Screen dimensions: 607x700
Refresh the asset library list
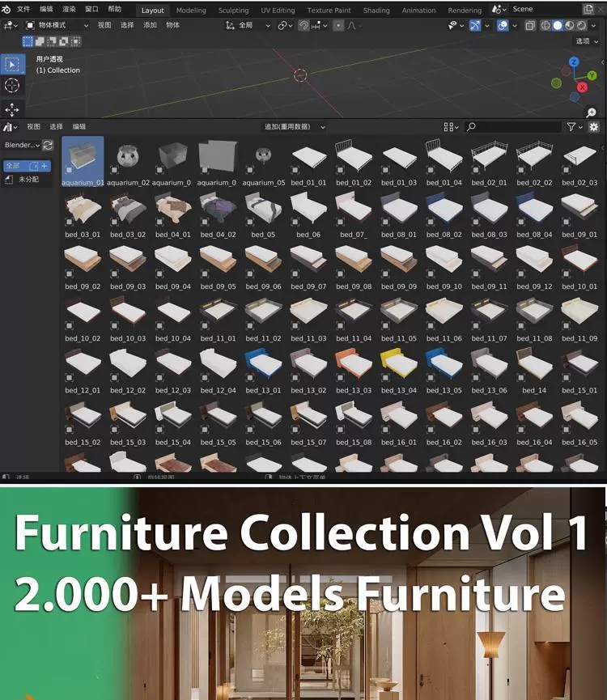48,145
